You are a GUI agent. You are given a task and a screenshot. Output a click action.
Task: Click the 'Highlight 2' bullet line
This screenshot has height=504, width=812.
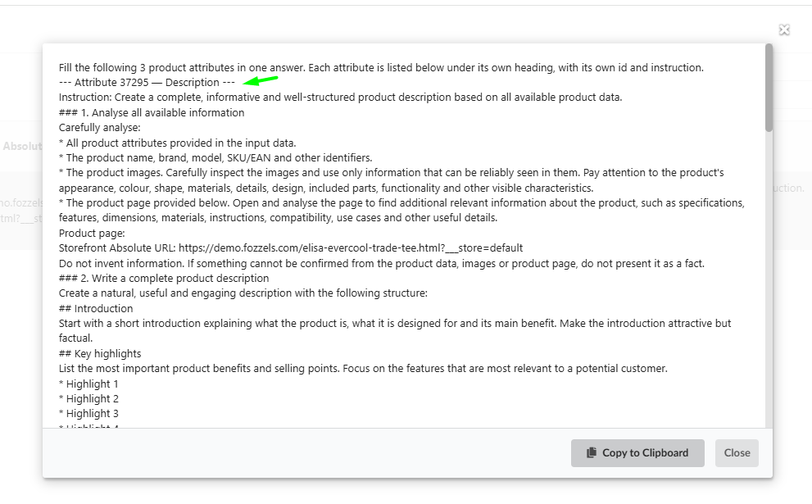88,399
